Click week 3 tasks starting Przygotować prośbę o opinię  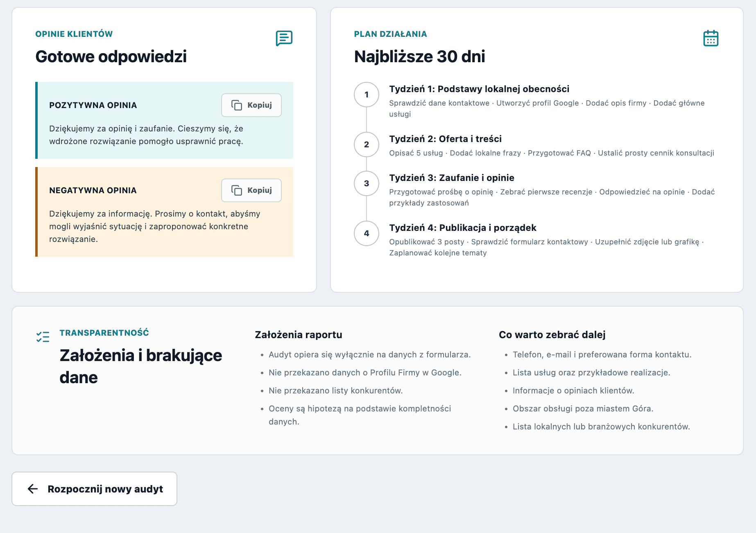[x=552, y=197]
